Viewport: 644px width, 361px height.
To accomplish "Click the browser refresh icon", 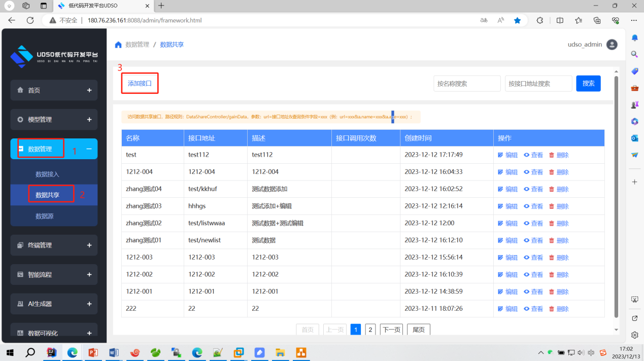I will tap(30, 20).
